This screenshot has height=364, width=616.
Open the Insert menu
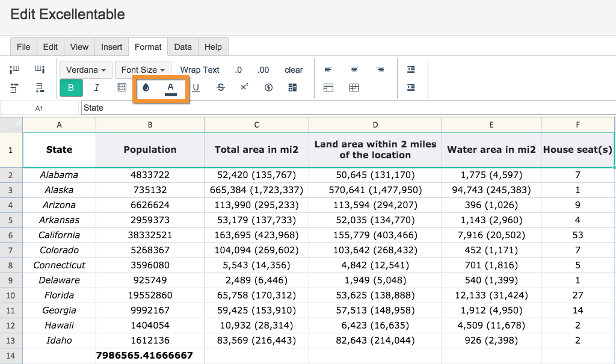[111, 47]
